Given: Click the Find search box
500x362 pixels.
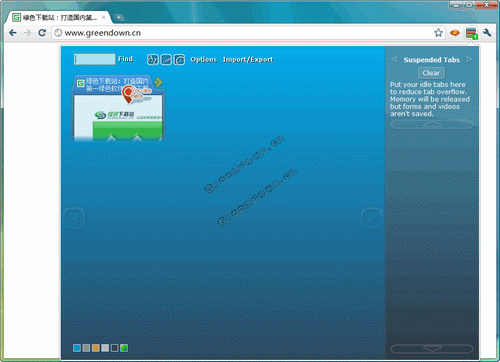Looking at the screenshot, I should [x=95, y=59].
